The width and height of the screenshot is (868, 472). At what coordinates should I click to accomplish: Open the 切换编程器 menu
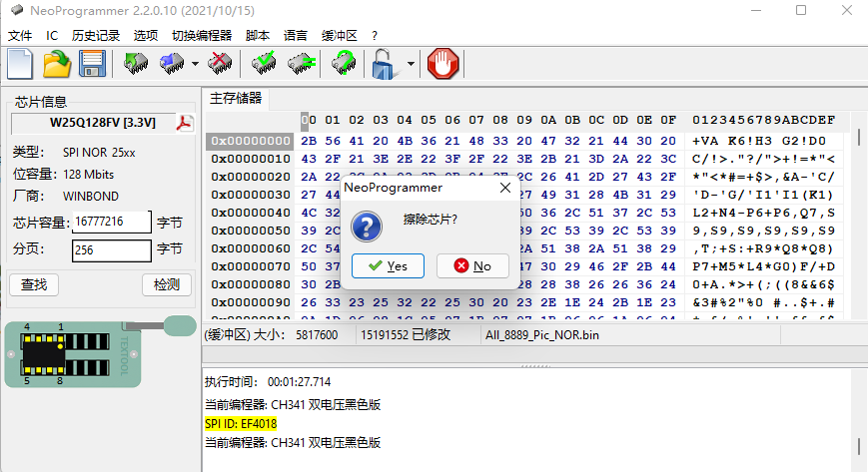[x=201, y=35]
